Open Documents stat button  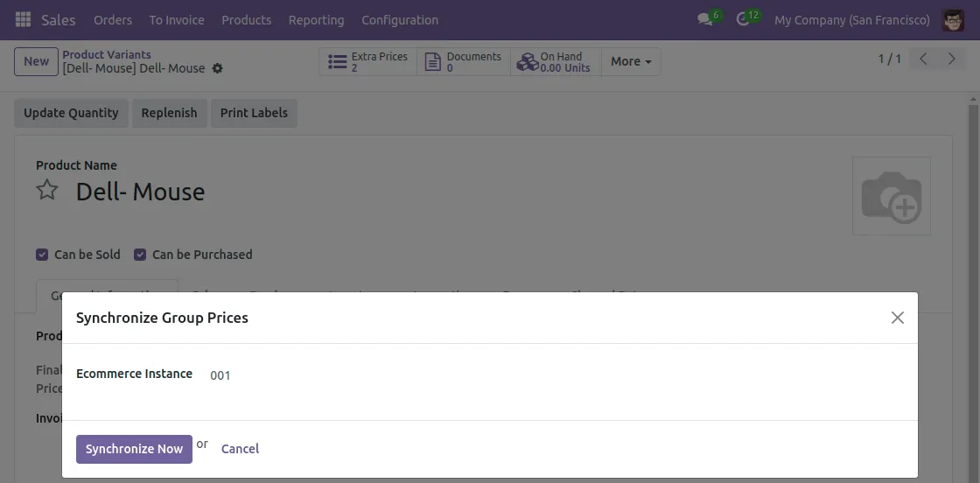(x=464, y=62)
